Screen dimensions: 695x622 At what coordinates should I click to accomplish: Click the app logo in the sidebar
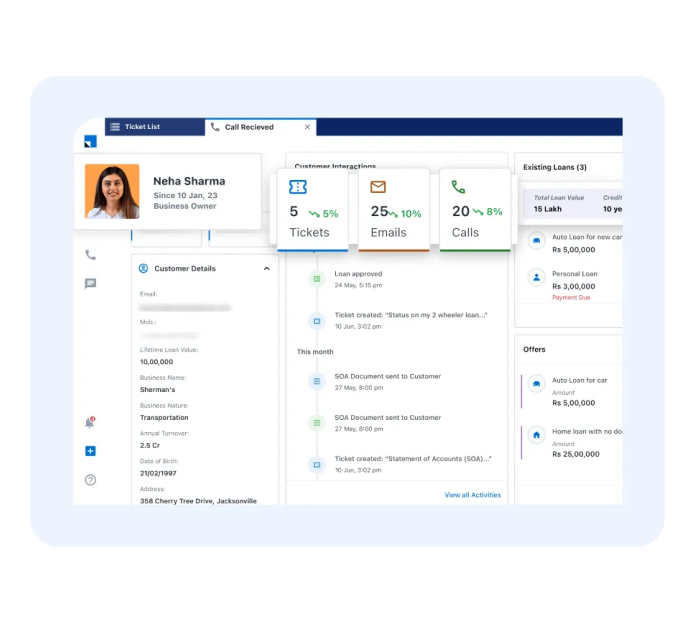click(90, 141)
